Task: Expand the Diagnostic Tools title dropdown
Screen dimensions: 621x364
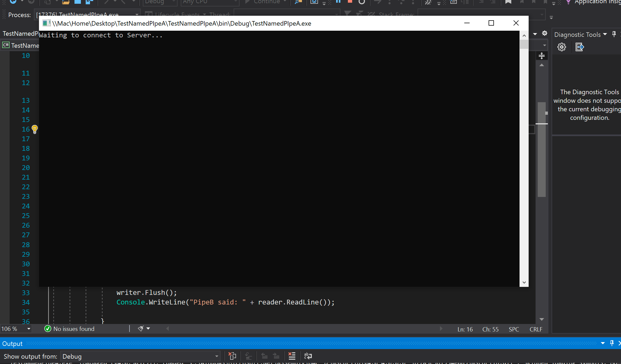Action: (x=605, y=34)
